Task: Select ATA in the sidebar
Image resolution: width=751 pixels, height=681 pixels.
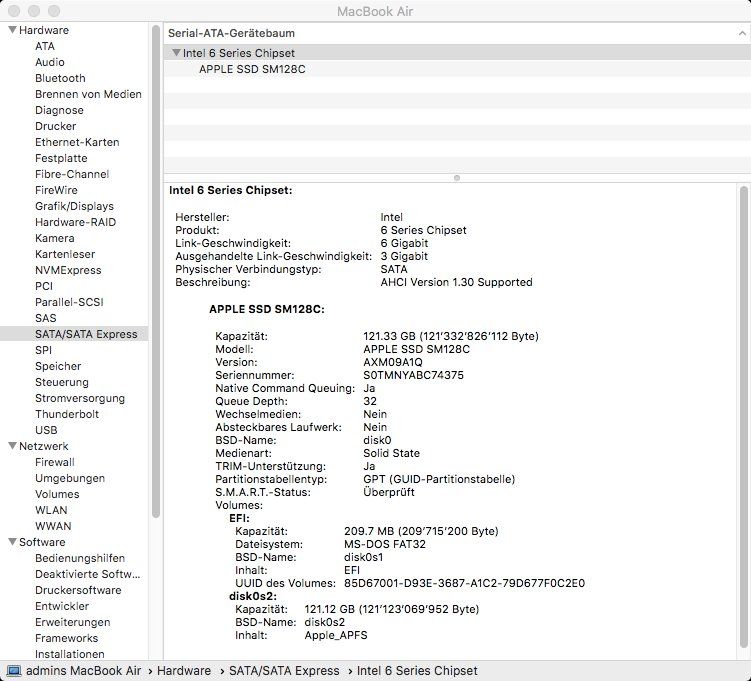Action: (x=45, y=46)
